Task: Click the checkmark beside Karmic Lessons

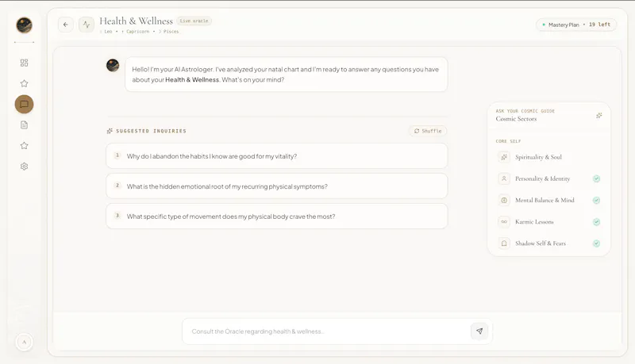Action: click(x=597, y=222)
